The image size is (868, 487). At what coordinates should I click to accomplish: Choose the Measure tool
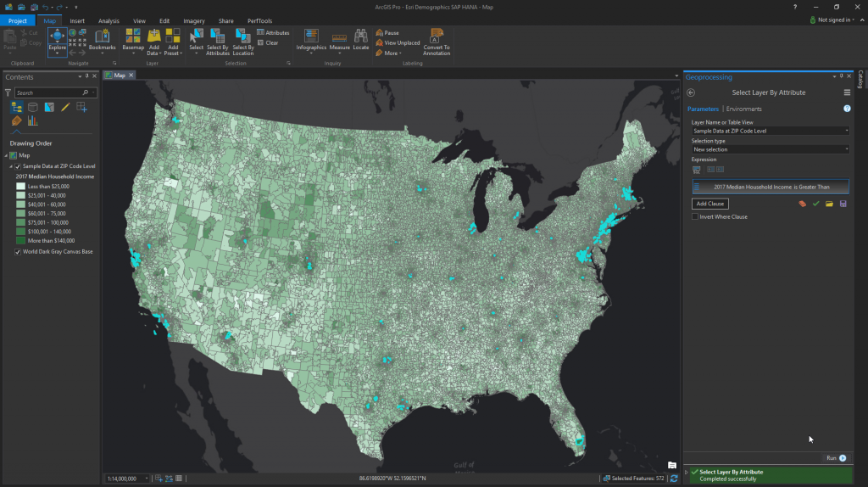click(339, 41)
